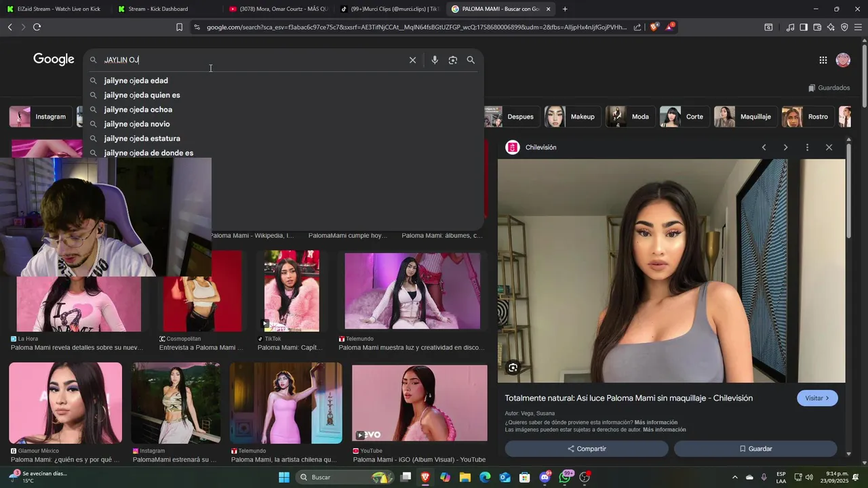This screenshot has height=488, width=868.
Task: Click Guardar save button
Action: [755, 449]
